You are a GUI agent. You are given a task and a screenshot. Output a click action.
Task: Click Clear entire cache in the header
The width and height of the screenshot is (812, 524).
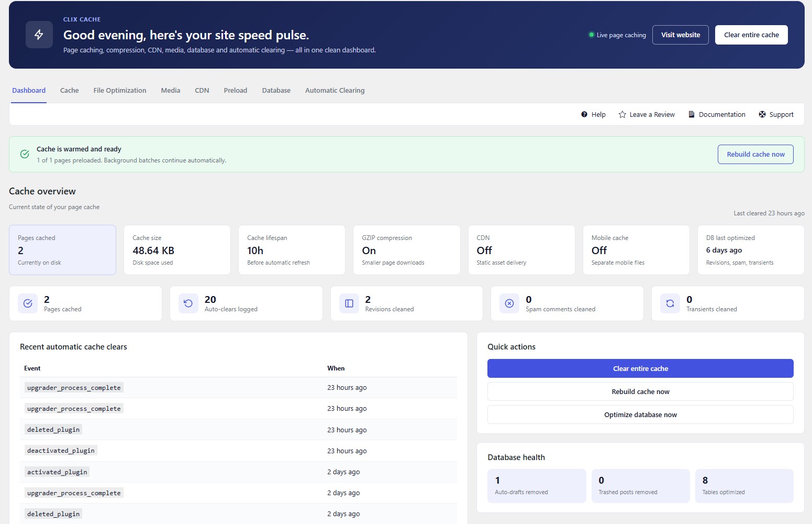pos(751,35)
